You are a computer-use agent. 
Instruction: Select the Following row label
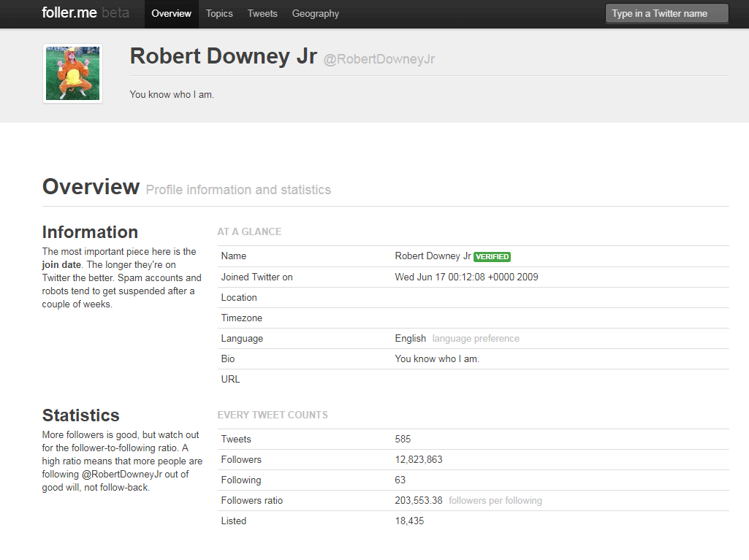point(240,480)
